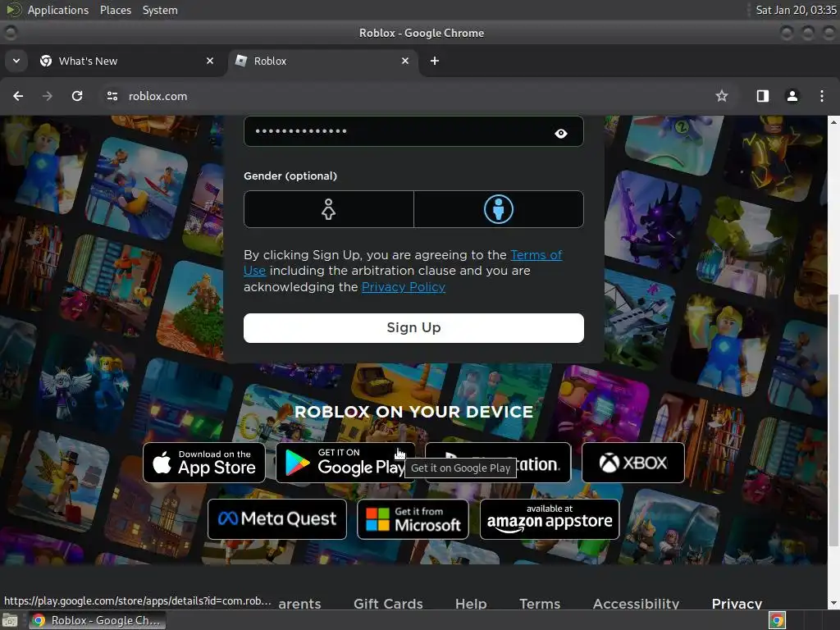
Task: Click Roblox - Google Chrome taskbar entry
Action: [x=98, y=620]
